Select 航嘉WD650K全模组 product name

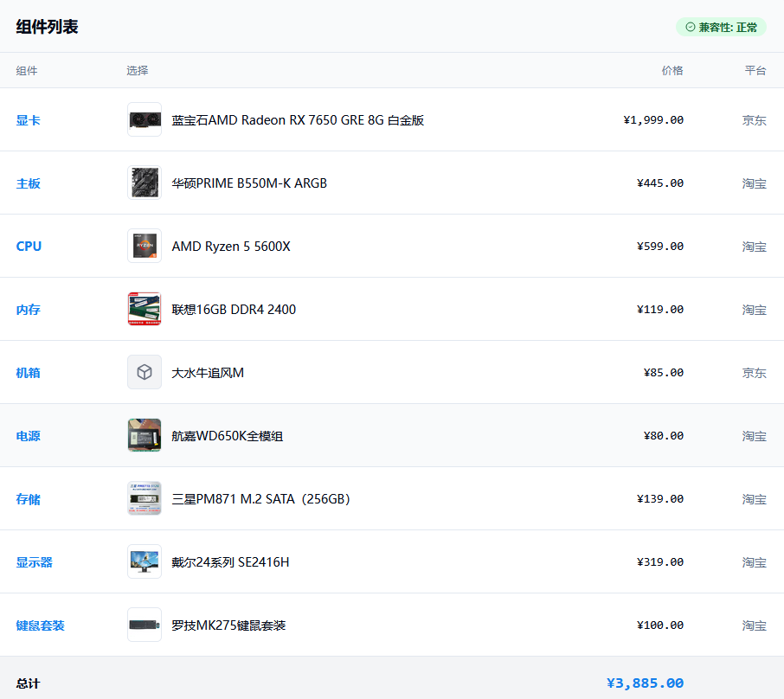[x=227, y=435]
